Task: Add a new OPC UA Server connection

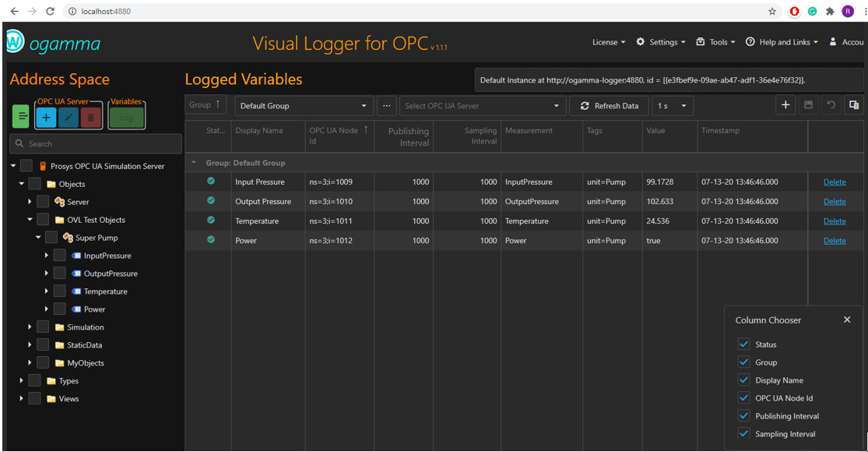Action: point(46,117)
